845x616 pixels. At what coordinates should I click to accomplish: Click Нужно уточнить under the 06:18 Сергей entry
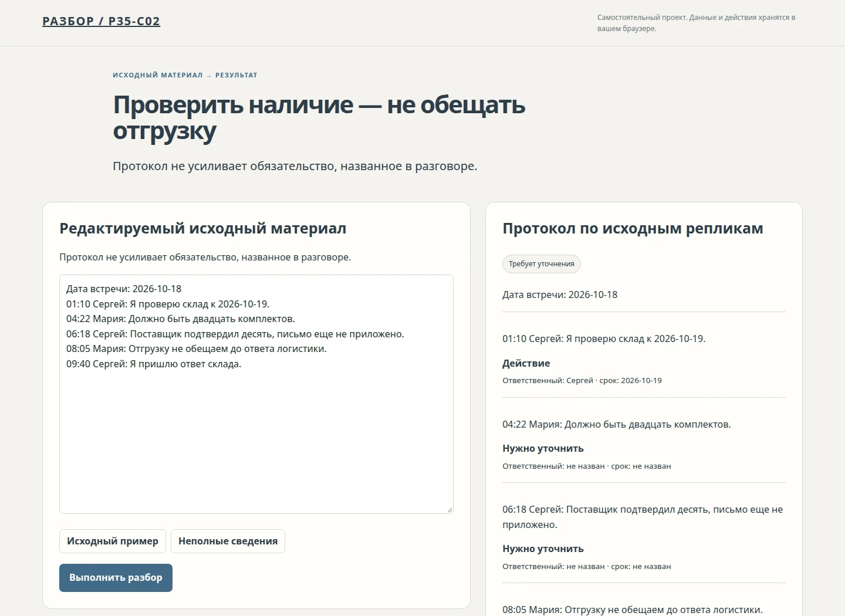click(x=543, y=549)
